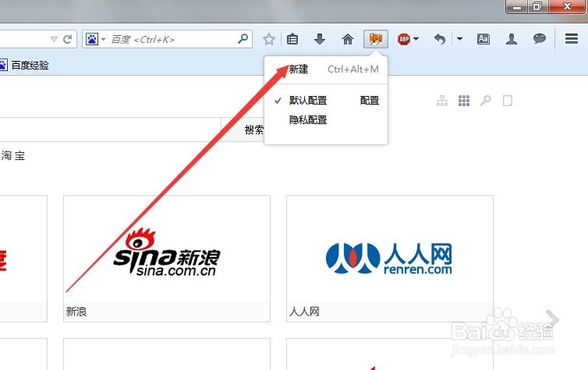The image size is (588, 370).
Task: Select 隐私配置 profile
Action: [307, 120]
